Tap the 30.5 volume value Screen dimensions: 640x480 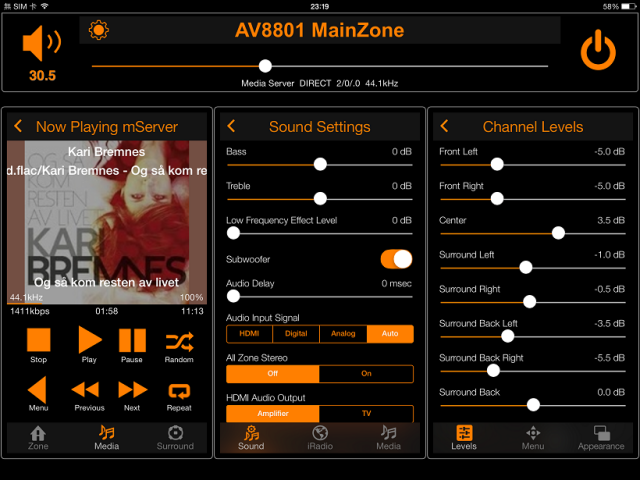(x=42, y=76)
